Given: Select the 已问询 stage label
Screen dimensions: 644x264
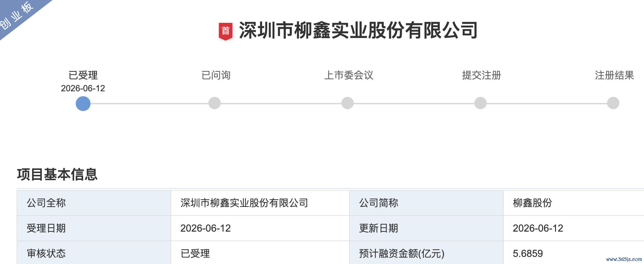Looking at the screenshot, I should (216, 75).
